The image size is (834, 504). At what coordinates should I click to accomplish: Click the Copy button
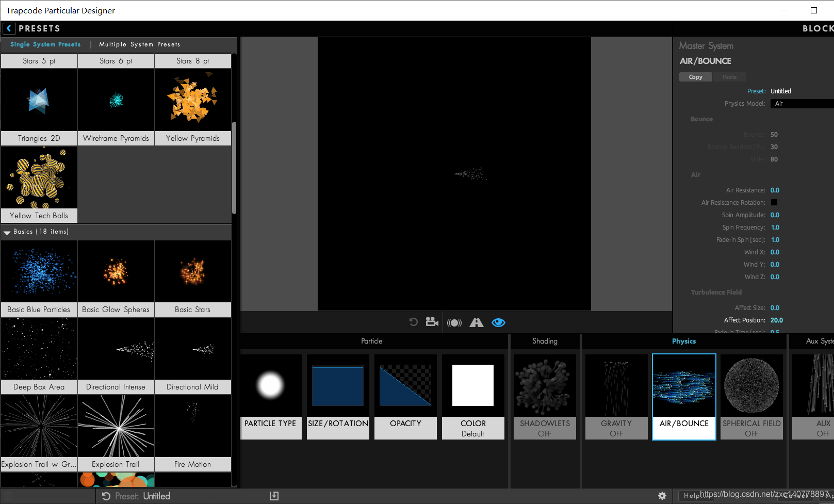tap(696, 77)
